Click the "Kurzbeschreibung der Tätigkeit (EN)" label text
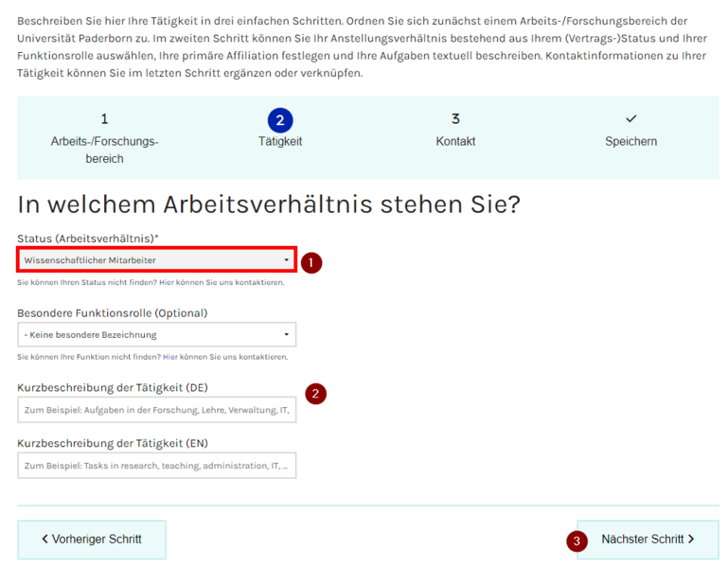This screenshot has width=728, height=567. [x=112, y=443]
